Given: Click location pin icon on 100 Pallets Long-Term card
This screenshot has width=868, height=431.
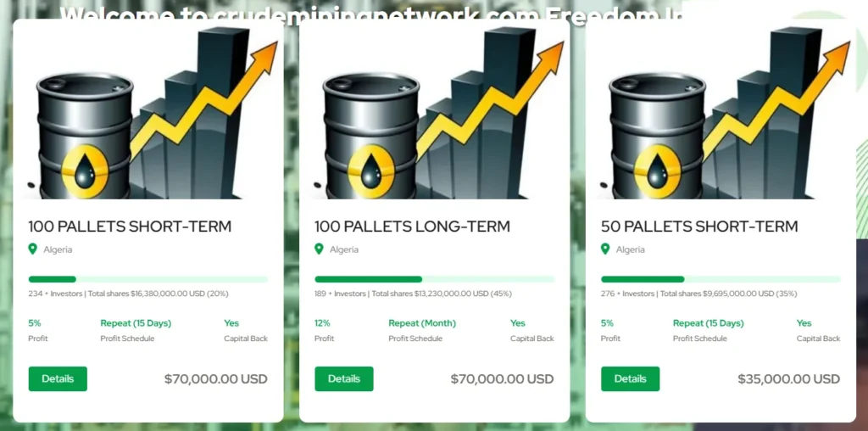Looking at the screenshot, I should click(x=320, y=249).
